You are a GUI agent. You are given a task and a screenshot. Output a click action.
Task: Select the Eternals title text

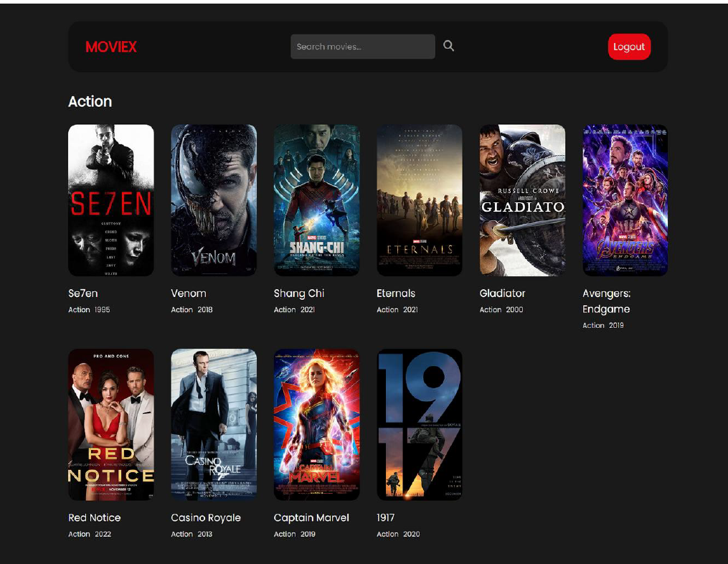tap(396, 293)
